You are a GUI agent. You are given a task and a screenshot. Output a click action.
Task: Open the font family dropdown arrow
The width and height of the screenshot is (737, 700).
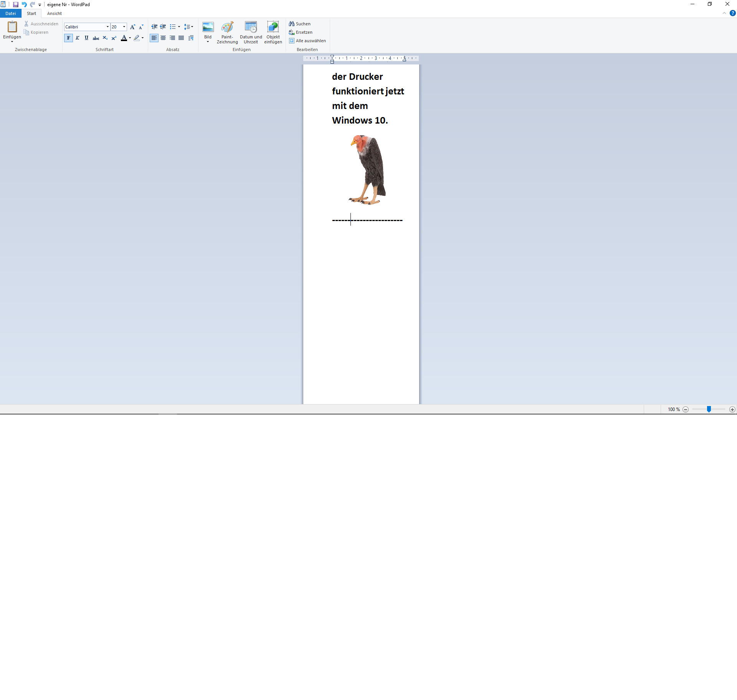(x=107, y=27)
